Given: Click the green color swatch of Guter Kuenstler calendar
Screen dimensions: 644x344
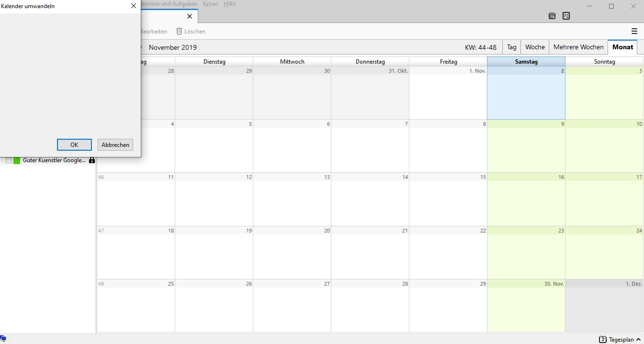Looking at the screenshot, I should tap(17, 160).
